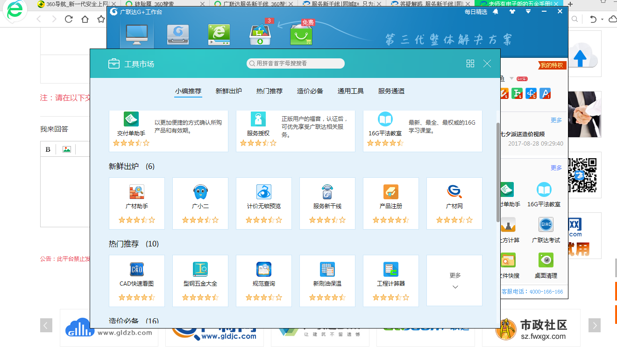Launch 工程计算器 tool
Viewport: 617px width, 364px height.
point(391,280)
